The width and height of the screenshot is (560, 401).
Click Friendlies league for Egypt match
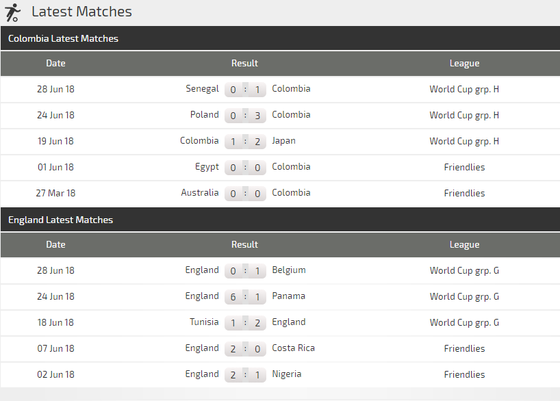point(464,167)
